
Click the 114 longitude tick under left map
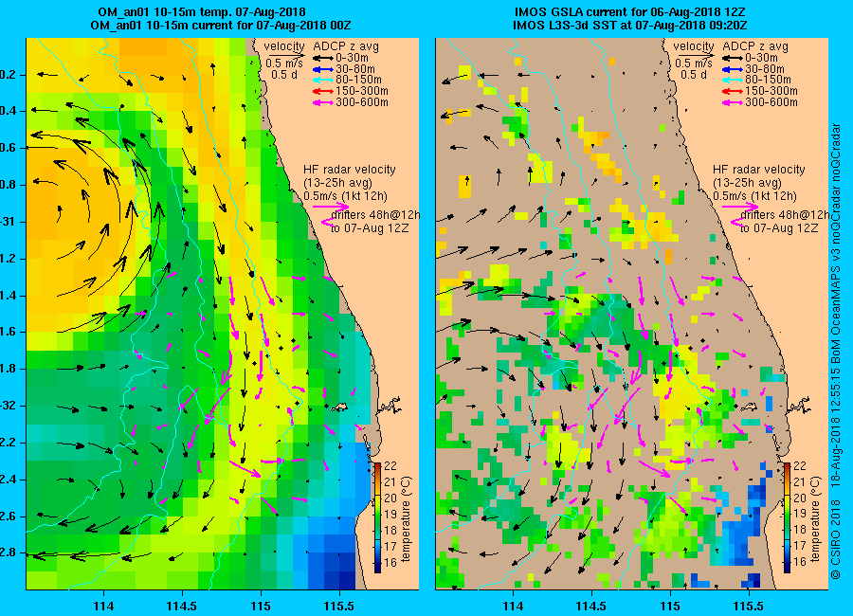pyautogui.click(x=103, y=606)
